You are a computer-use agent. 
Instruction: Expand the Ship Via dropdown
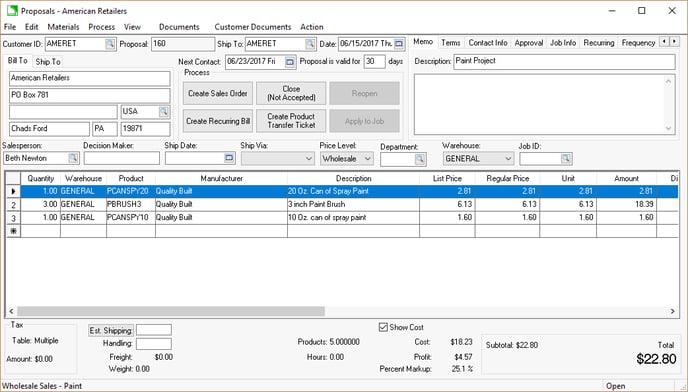coord(309,158)
